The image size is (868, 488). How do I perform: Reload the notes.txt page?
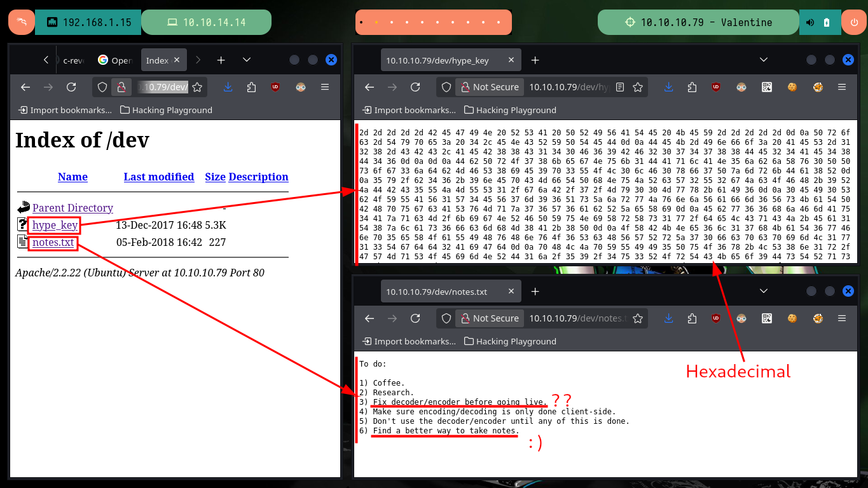(415, 318)
